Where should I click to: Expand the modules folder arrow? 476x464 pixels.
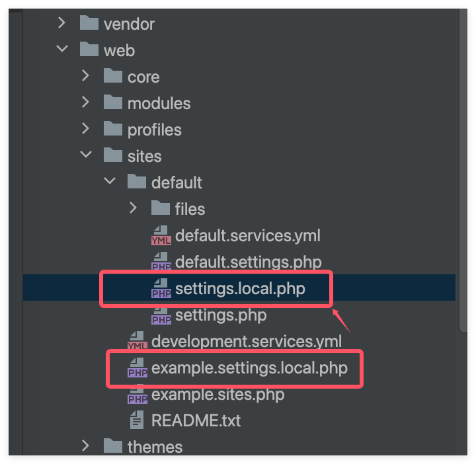[85, 103]
